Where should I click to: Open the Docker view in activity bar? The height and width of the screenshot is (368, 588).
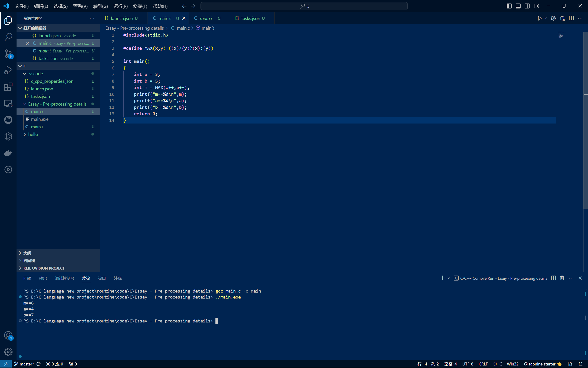click(x=8, y=153)
